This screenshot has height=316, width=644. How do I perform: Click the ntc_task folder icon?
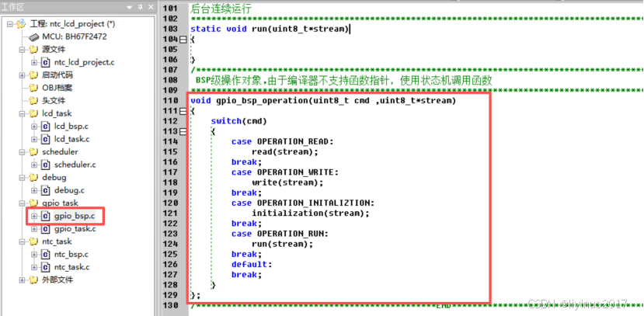pos(33,241)
